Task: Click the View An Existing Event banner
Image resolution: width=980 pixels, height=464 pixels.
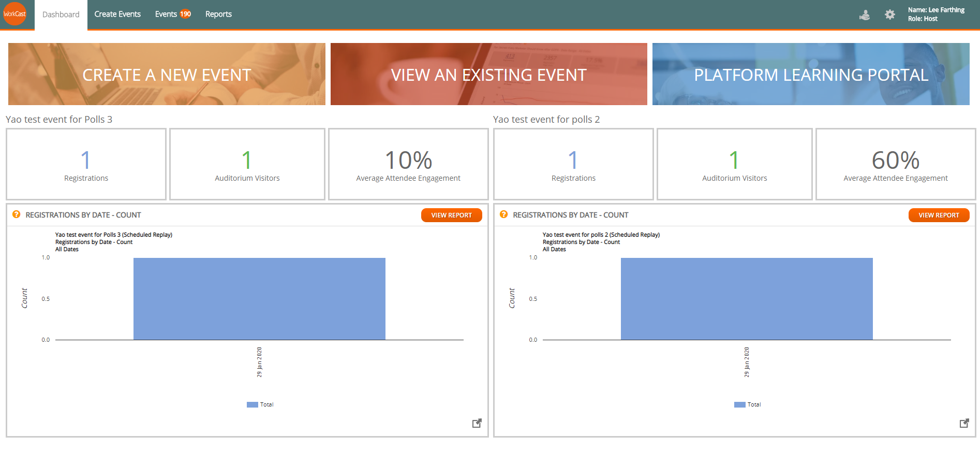Action: [x=489, y=74]
